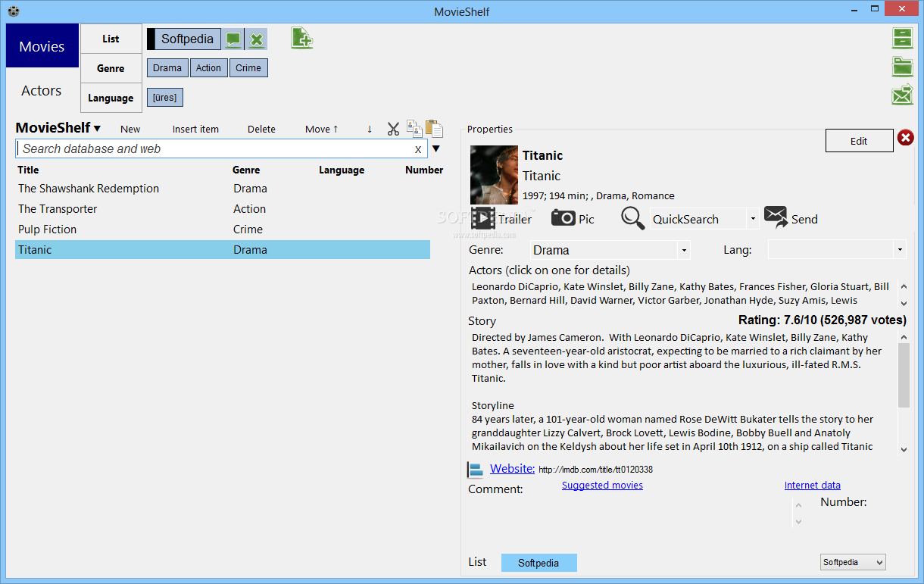Click Move up in toolbar
Image resolution: width=924 pixels, height=584 pixels.
coord(322,129)
